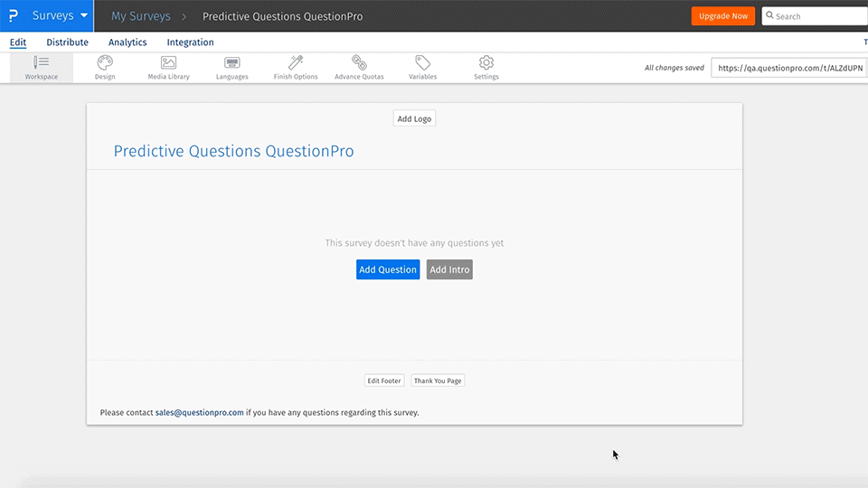Open the Design palette tool
This screenshot has height=488, width=868.
click(105, 68)
